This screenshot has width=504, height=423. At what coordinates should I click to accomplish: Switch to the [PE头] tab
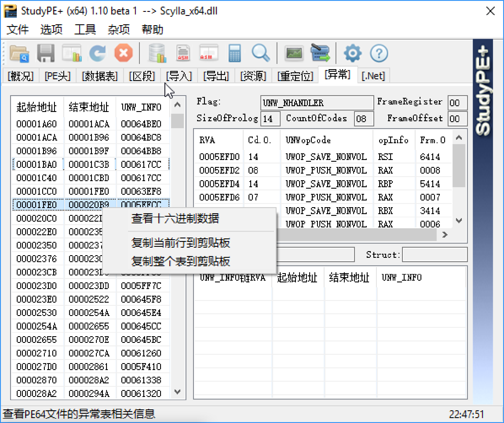tap(58, 76)
